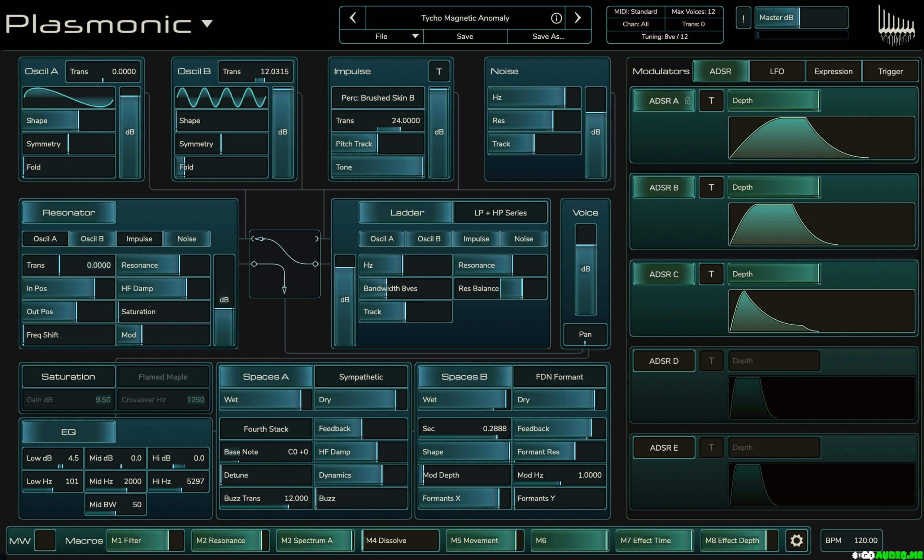Toggle the MW mod wheel box
This screenshot has width=924, height=560.
point(45,540)
